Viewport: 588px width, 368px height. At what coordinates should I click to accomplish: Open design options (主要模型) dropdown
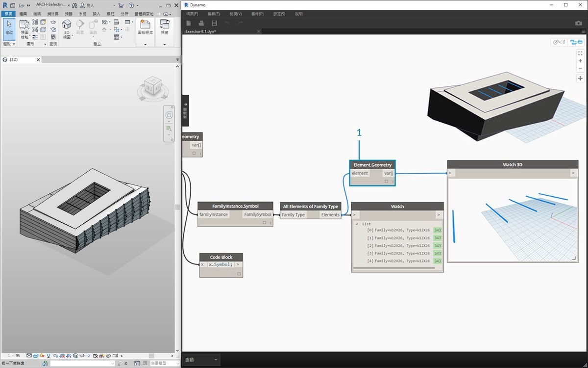click(x=165, y=364)
